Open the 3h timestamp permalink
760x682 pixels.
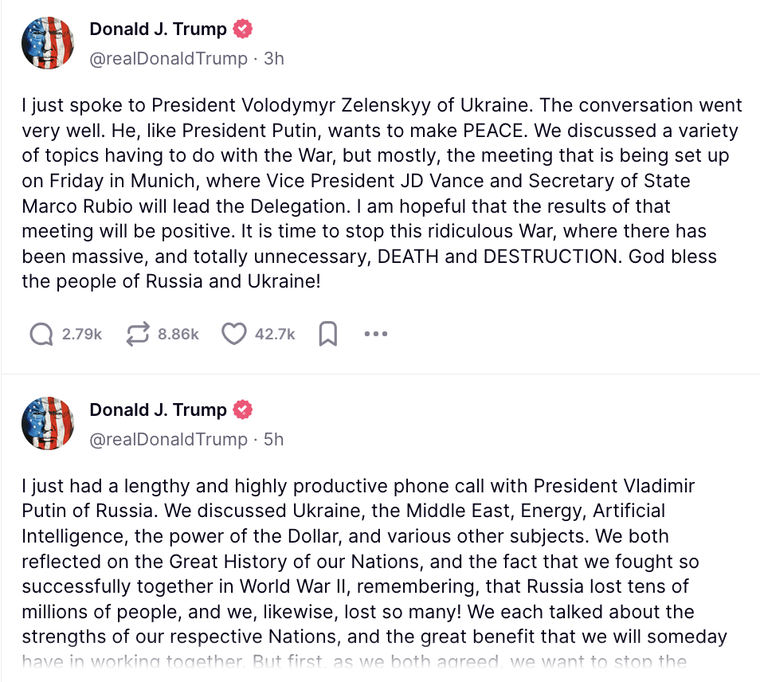click(x=273, y=59)
